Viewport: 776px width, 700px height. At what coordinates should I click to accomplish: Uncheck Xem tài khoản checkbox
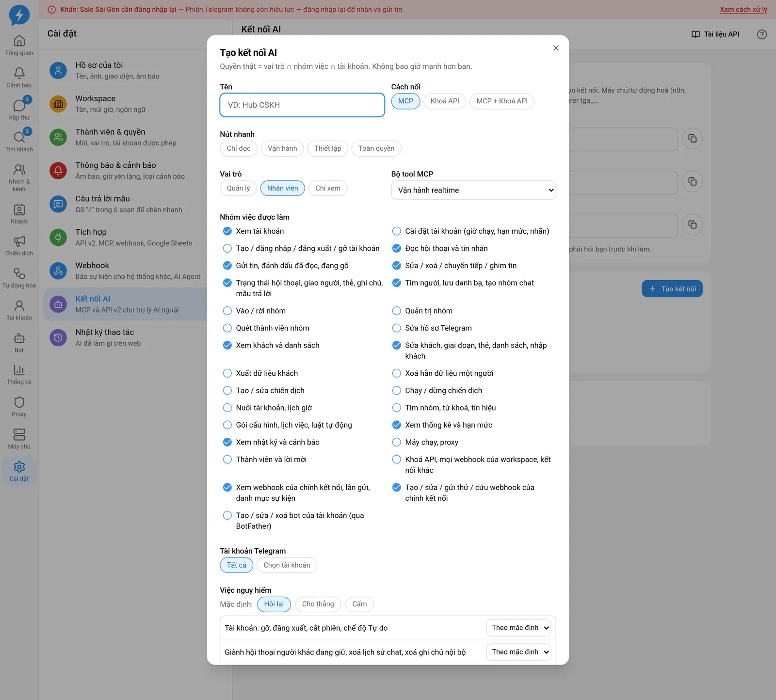[227, 231]
